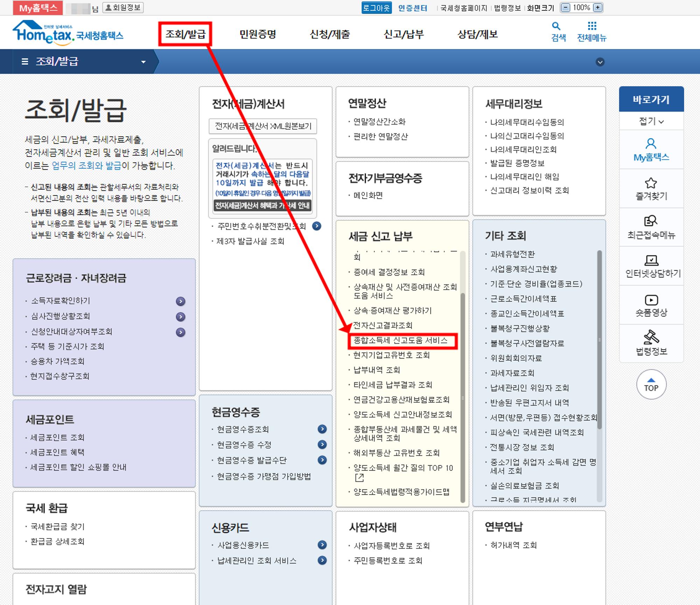
Task: Open 종합소득세 신고도움 서비스 link
Action: pyautogui.click(x=400, y=340)
